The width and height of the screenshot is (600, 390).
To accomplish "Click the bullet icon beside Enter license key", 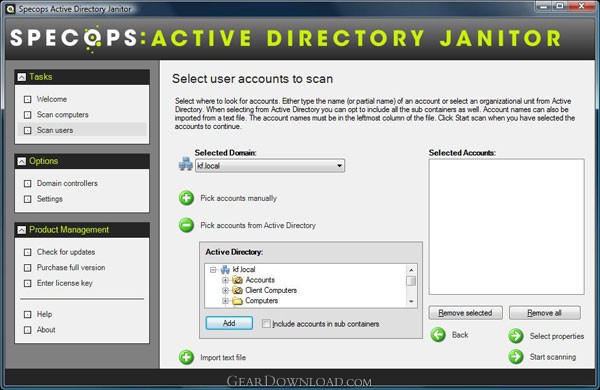I will pos(28,283).
